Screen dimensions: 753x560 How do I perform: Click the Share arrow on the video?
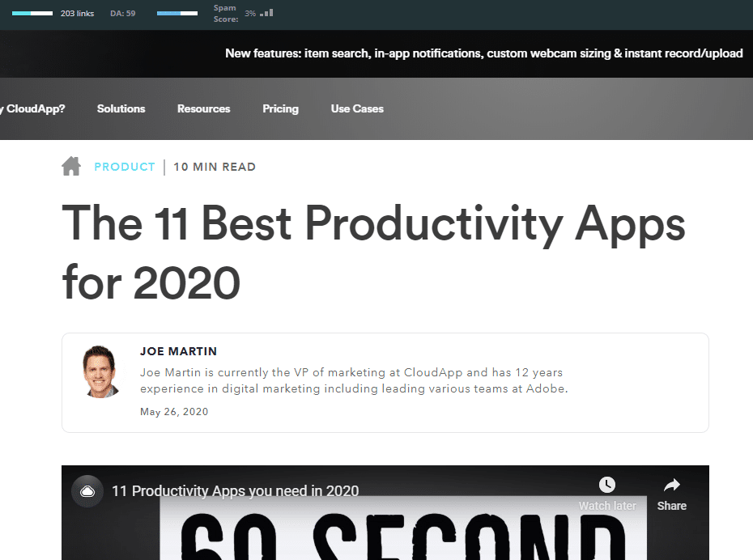(671, 485)
